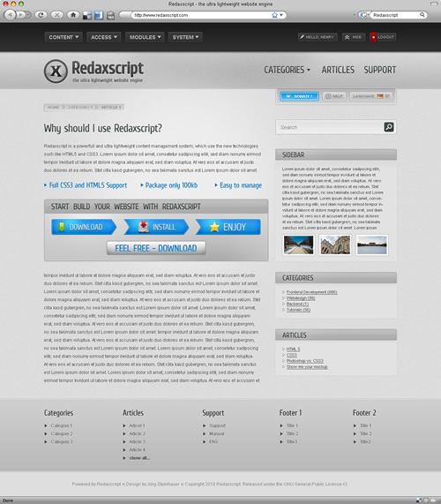This screenshot has width=441, height=504.
Task: Click FEEL FREE - DOWNLOAD button
Action: [156, 248]
